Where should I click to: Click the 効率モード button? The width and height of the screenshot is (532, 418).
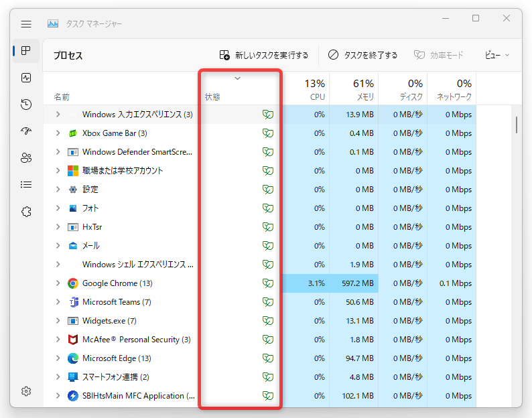point(438,55)
